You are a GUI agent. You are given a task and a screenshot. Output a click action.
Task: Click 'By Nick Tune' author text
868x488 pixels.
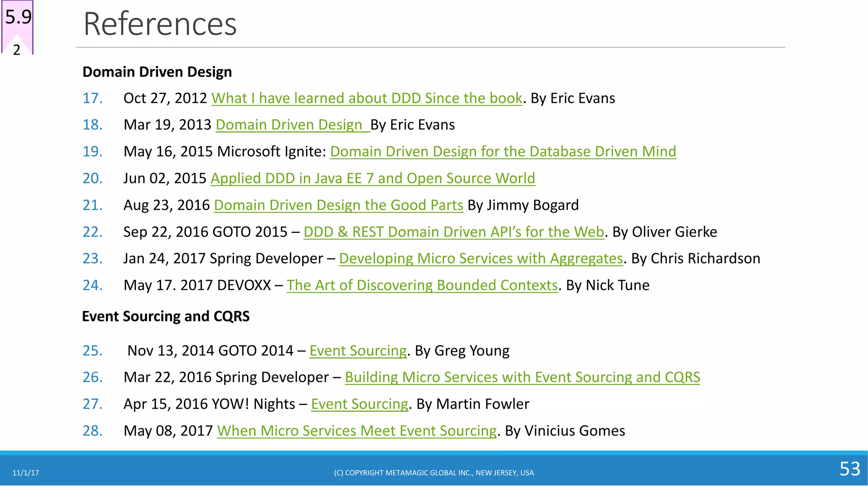608,285
